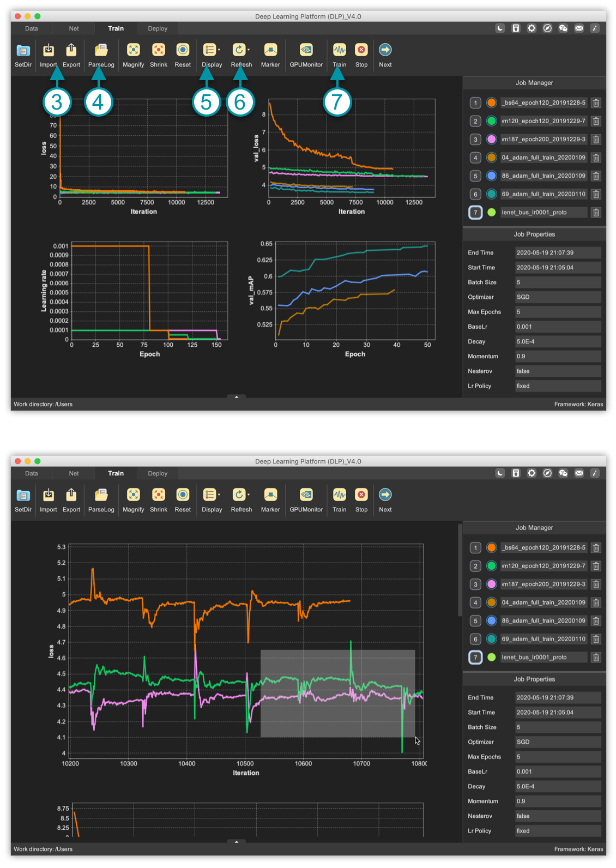This screenshot has width=616, height=868.
Task: Open WeChat contact icon in upper window header
Action: 563,28
